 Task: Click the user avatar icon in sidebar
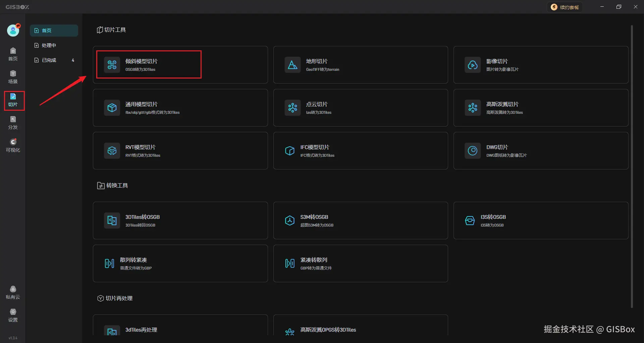click(x=13, y=31)
